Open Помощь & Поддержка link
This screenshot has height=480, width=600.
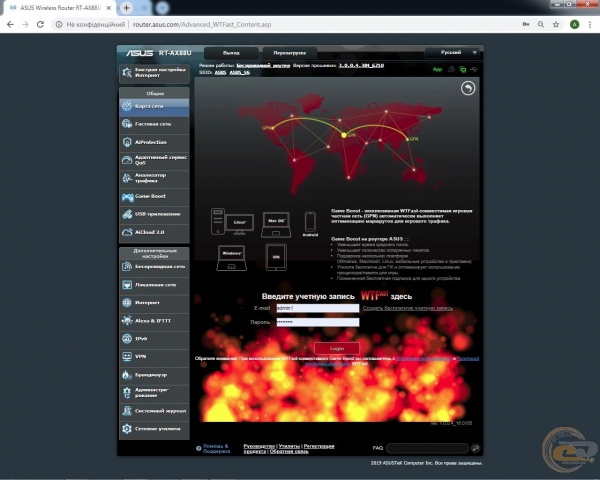216,449
